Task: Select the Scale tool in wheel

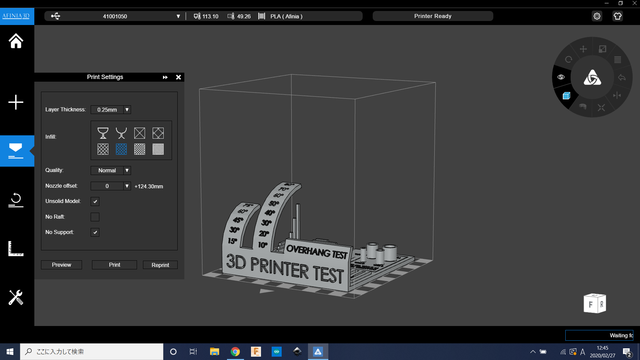Action: [602, 49]
